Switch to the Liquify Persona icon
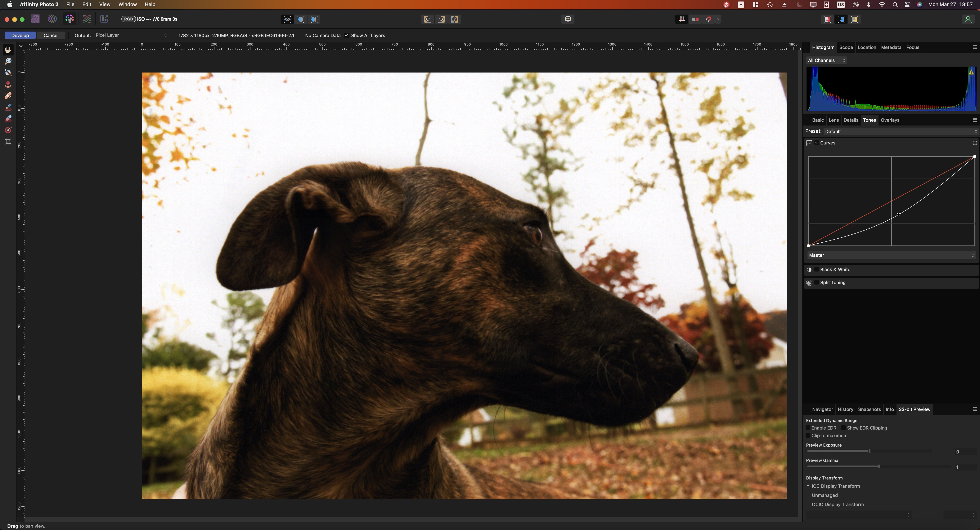The height and width of the screenshot is (530, 980). click(x=52, y=19)
